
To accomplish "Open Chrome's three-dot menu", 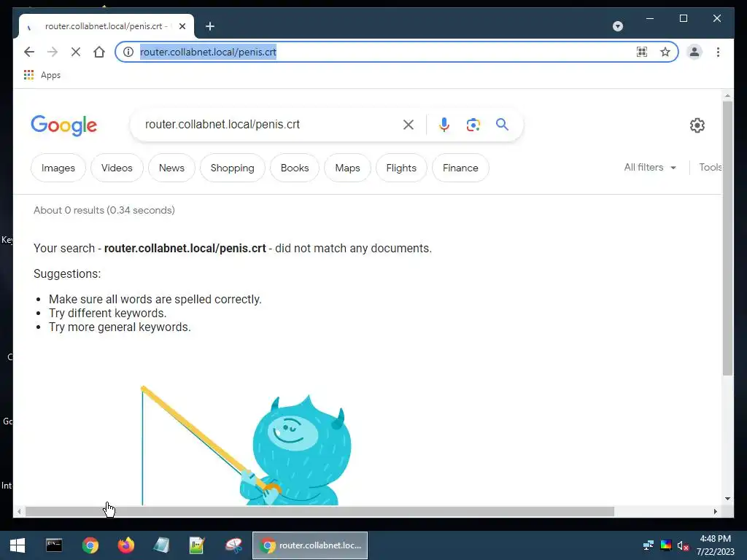I will coord(718,52).
